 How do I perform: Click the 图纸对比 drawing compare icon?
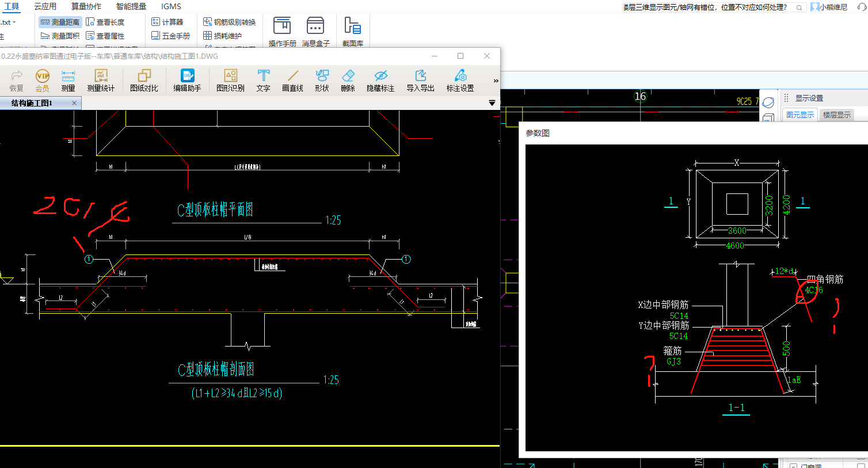144,80
